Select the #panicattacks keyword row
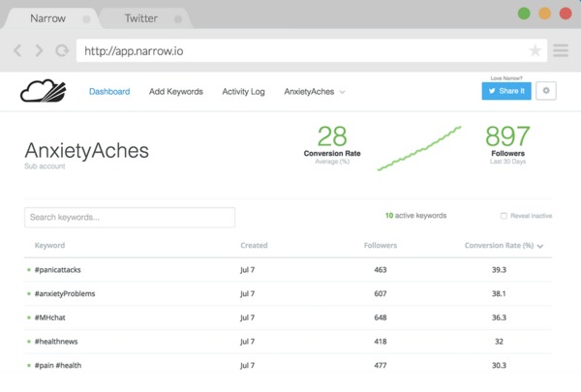The width and height of the screenshot is (581, 392). click(288, 270)
